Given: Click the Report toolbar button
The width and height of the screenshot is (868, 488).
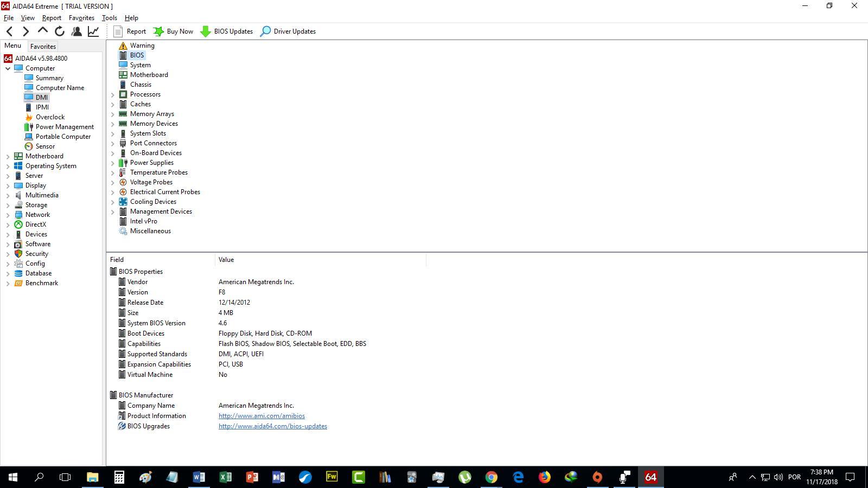Looking at the screenshot, I should click(x=130, y=31).
